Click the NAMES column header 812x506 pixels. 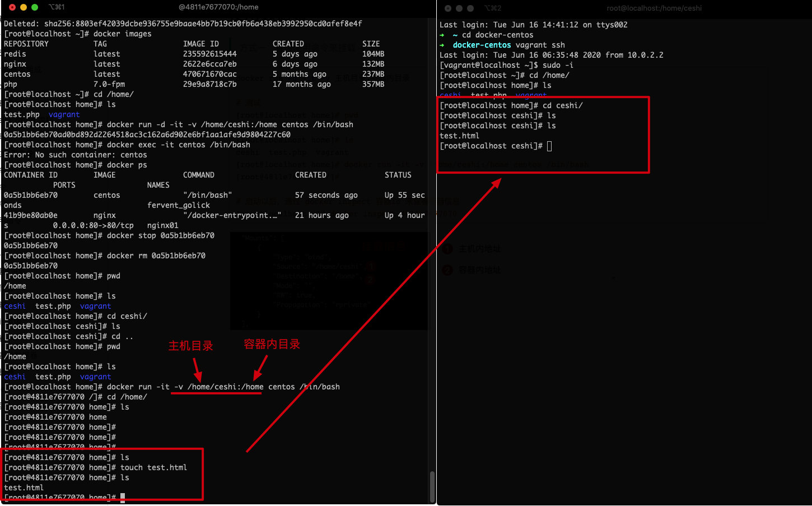click(x=158, y=185)
